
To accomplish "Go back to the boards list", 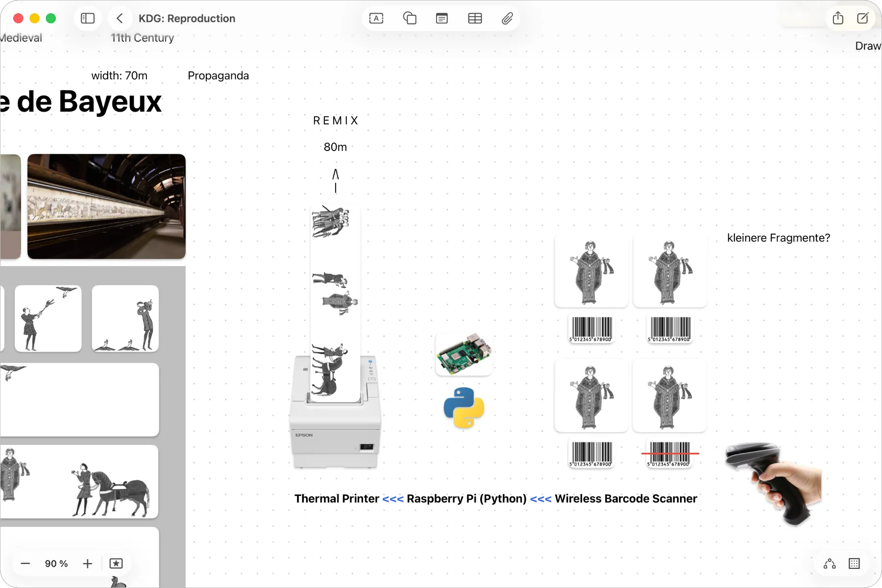I will pos(120,19).
